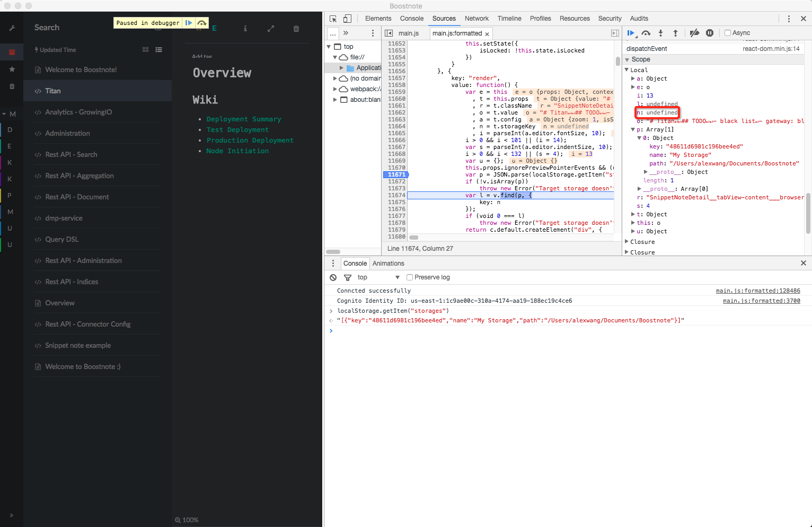
Task: Switch to the Elements tab
Action: point(378,19)
